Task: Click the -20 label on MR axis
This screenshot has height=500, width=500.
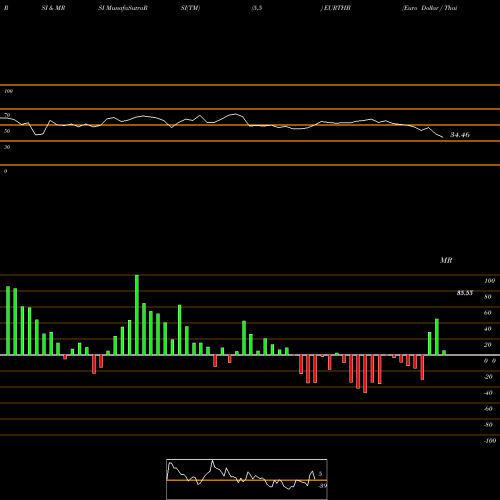Action: [488, 377]
